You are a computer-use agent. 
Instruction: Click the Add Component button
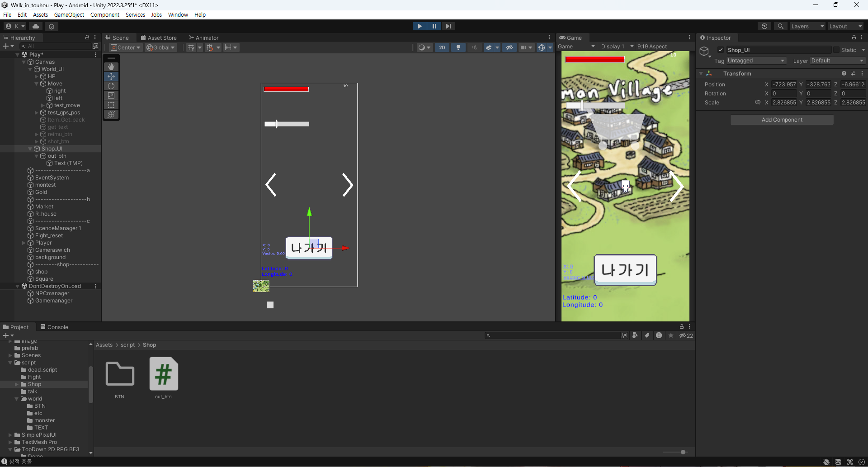click(782, 120)
